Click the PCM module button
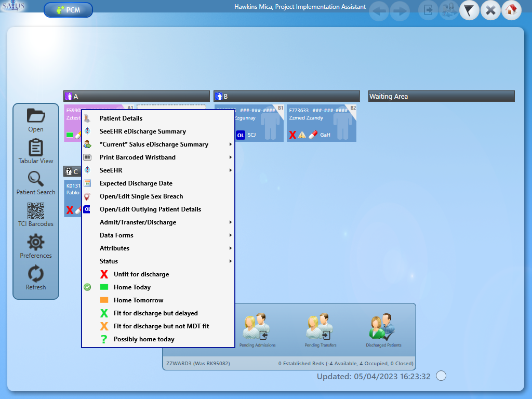The width and height of the screenshot is (532, 399). pyautogui.click(x=68, y=10)
